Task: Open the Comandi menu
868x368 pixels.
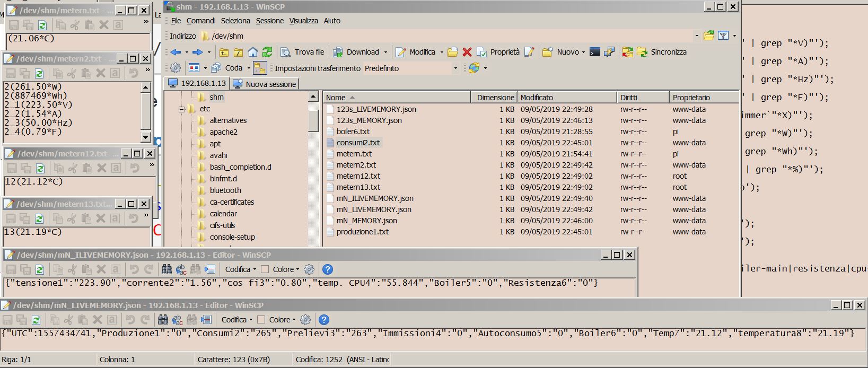Action: click(x=201, y=21)
